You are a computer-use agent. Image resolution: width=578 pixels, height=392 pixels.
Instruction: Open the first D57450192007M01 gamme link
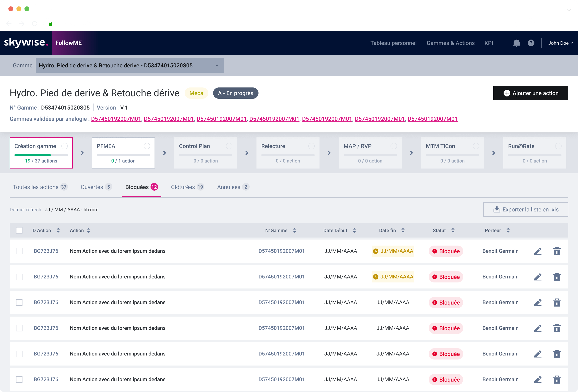click(116, 119)
